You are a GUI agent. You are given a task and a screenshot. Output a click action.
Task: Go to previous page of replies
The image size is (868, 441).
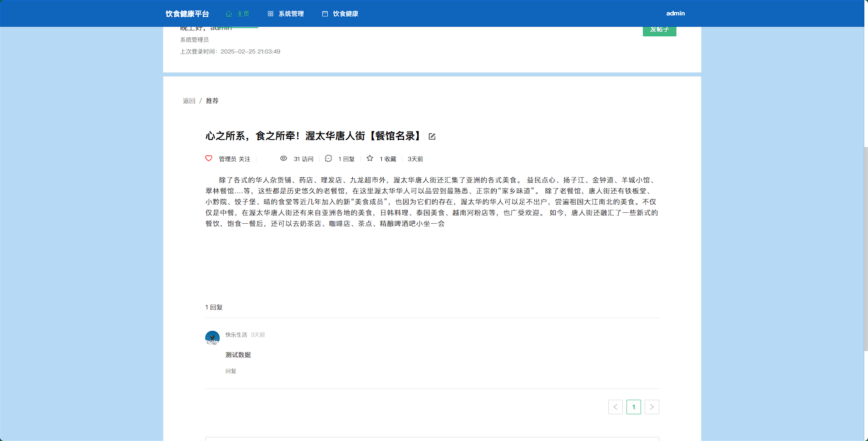click(x=615, y=407)
